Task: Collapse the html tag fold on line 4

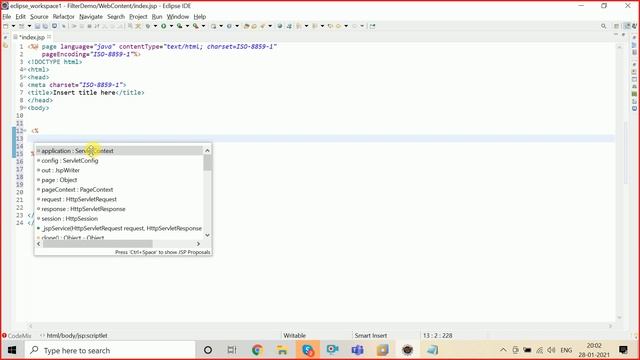Action: point(25,69)
